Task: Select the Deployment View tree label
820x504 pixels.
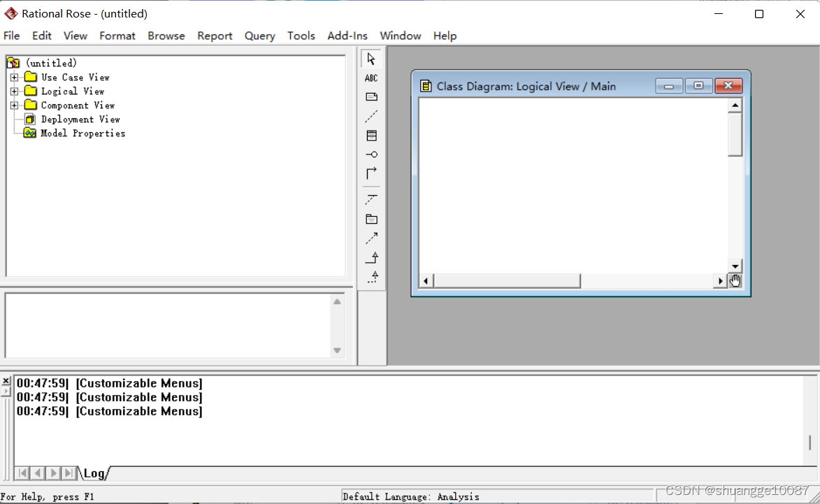Action: click(x=80, y=120)
